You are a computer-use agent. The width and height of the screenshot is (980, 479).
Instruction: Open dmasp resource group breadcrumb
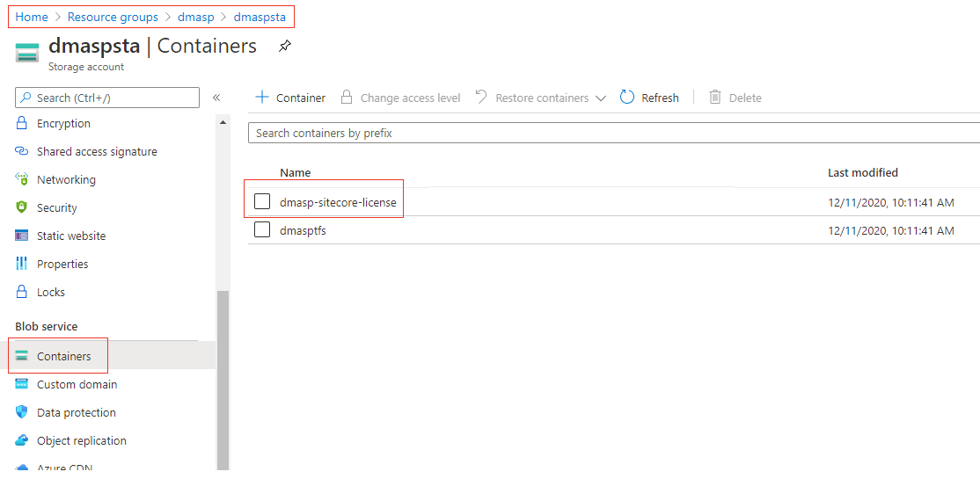(195, 17)
